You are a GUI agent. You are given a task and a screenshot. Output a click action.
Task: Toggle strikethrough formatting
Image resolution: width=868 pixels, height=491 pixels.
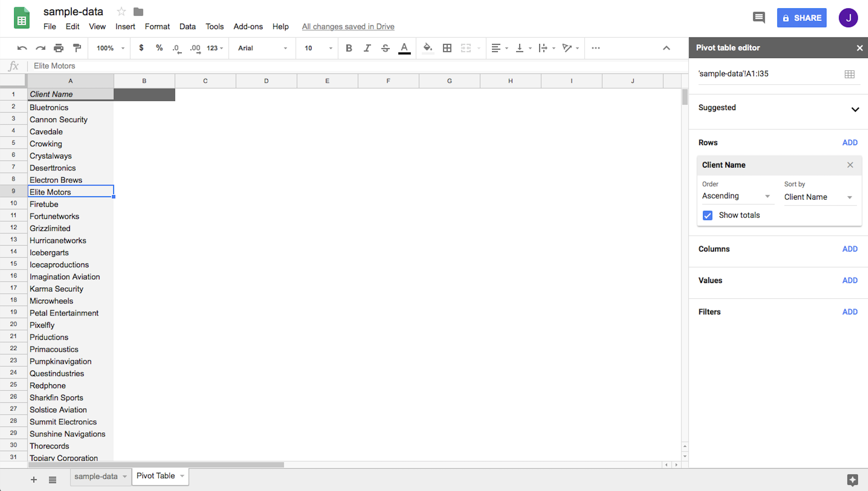coord(386,48)
